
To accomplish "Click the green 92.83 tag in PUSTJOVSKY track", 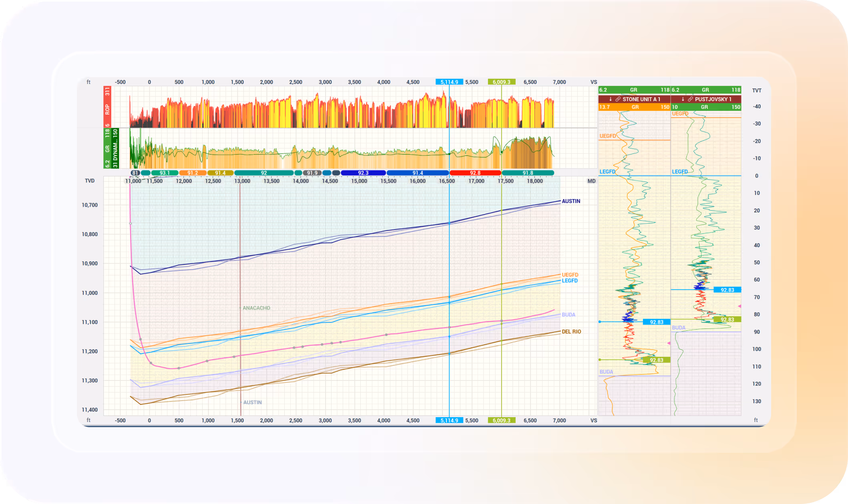I will [x=727, y=320].
